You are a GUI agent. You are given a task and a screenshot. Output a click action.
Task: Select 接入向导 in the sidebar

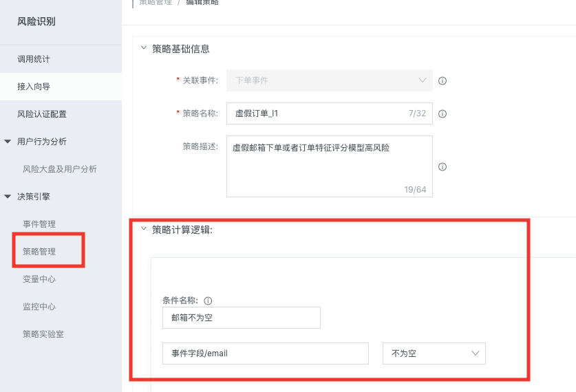tap(34, 87)
